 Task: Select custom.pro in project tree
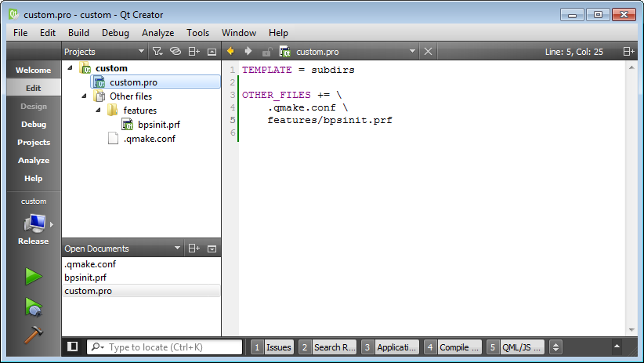coord(155,82)
